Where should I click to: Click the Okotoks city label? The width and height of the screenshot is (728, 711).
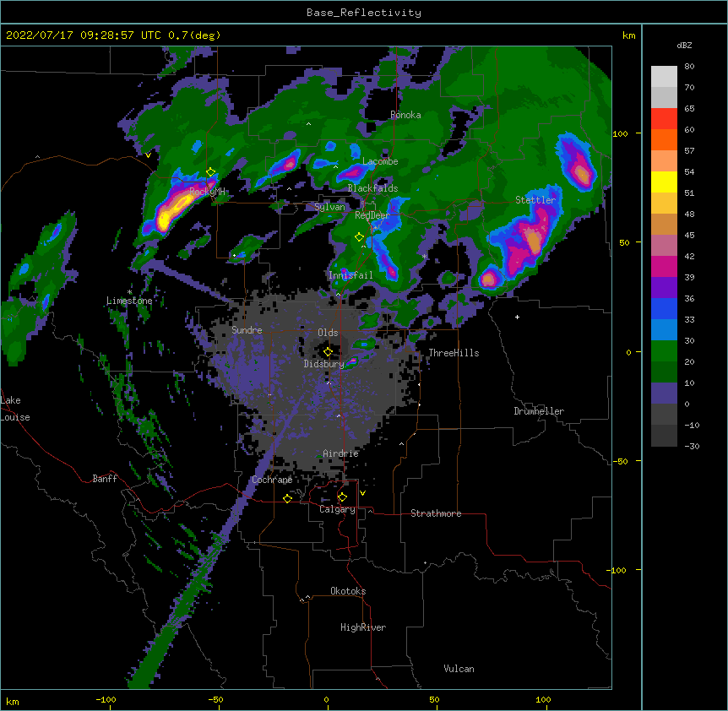tap(348, 591)
